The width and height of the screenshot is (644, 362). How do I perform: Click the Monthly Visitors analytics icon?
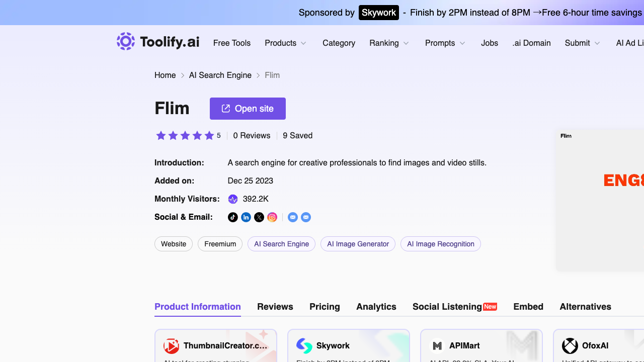(x=233, y=199)
